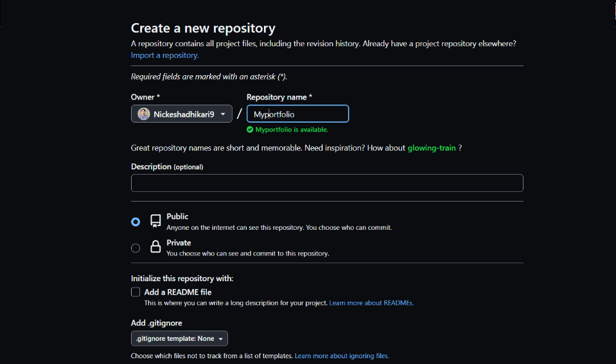Click the owner avatar picture
The image size is (616, 364).
(x=143, y=114)
